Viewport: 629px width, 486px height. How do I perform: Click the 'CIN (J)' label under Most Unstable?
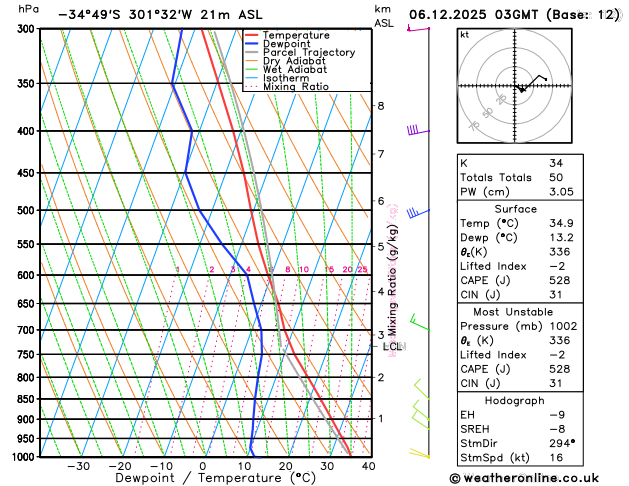[x=480, y=384]
